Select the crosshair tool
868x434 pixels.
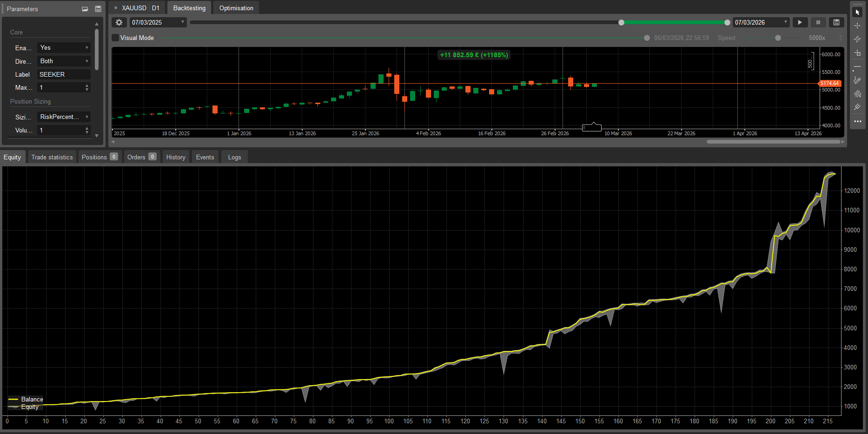point(858,26)
